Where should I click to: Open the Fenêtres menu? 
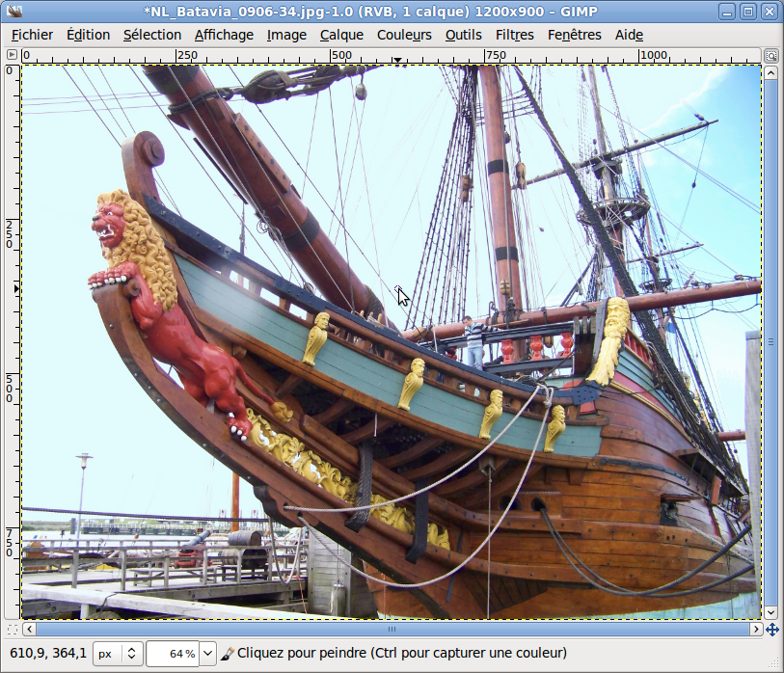tap(574, 35)
